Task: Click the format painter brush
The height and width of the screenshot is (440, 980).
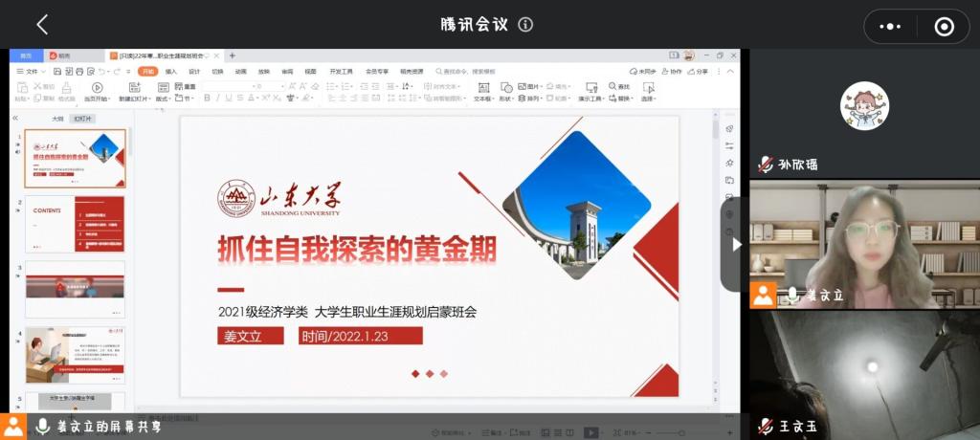Action: point(66,87)
